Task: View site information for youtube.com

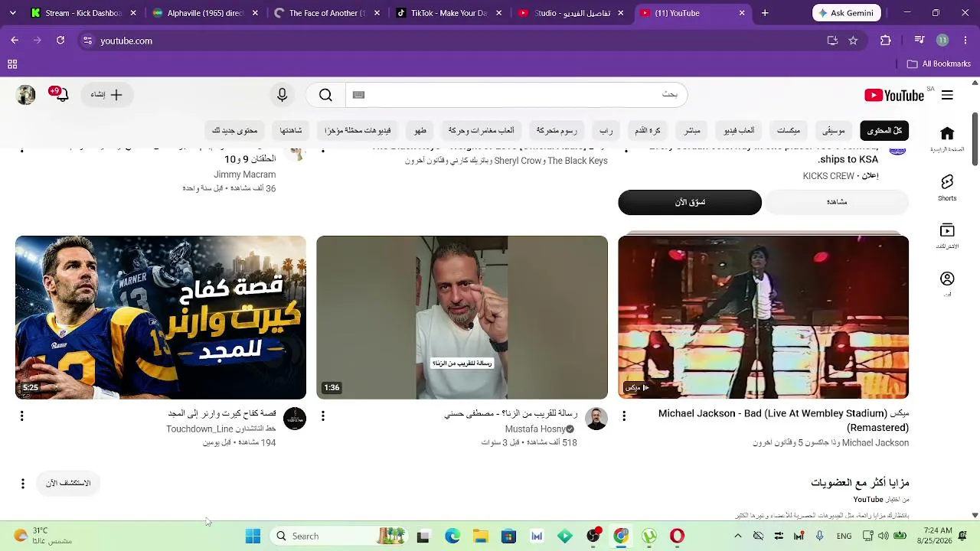Action: click(x=87, y=41)
